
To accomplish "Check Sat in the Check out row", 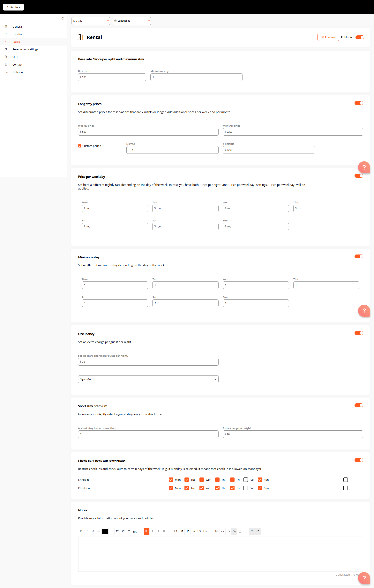I will point(246,488).
